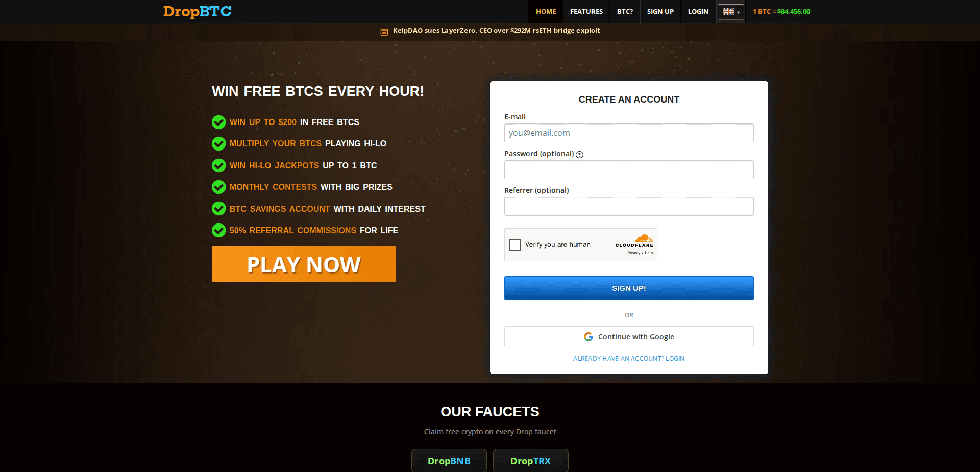Open the DropBNB faucet button
This screenshot has width=980, height=472.
pos(449,461)
